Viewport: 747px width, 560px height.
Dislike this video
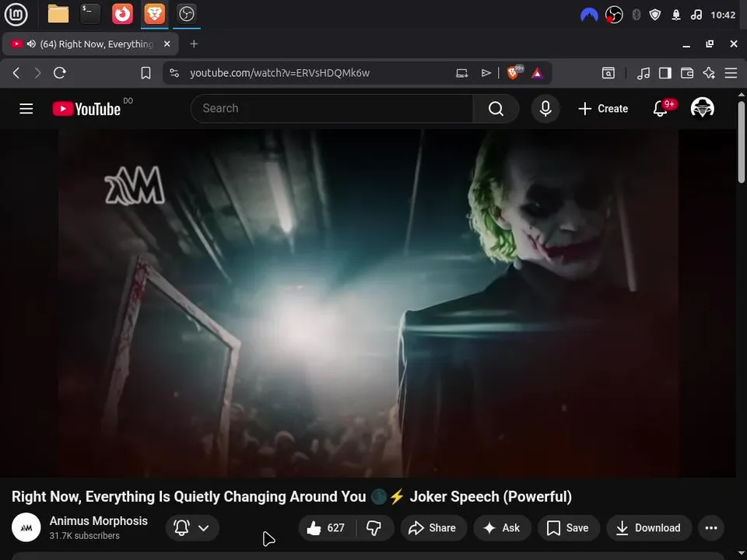point(374,527)
